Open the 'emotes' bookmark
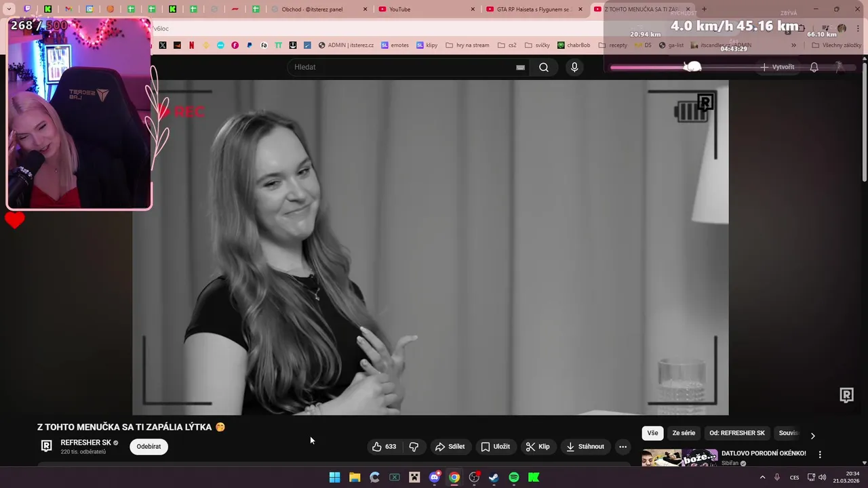 pos(395,45)
